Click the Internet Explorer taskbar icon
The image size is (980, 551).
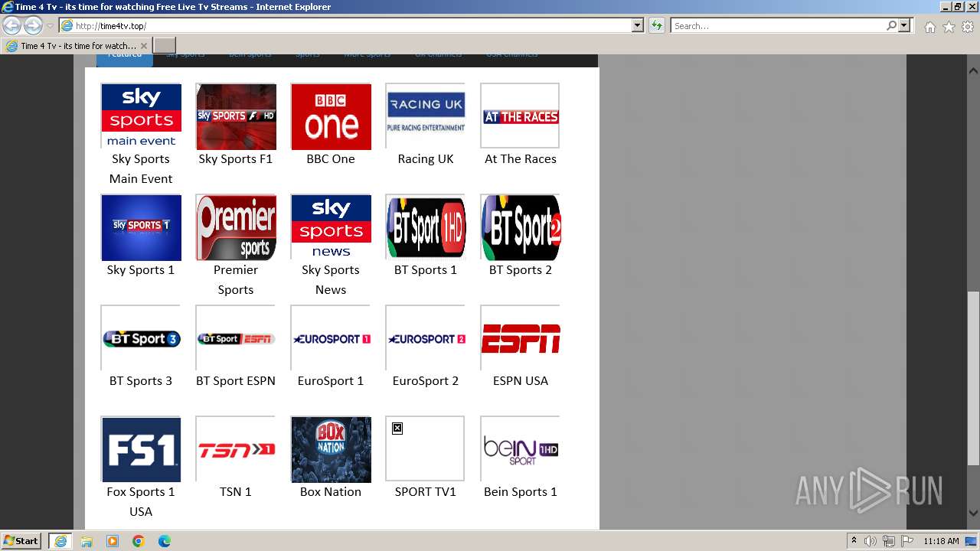[60, 541]
